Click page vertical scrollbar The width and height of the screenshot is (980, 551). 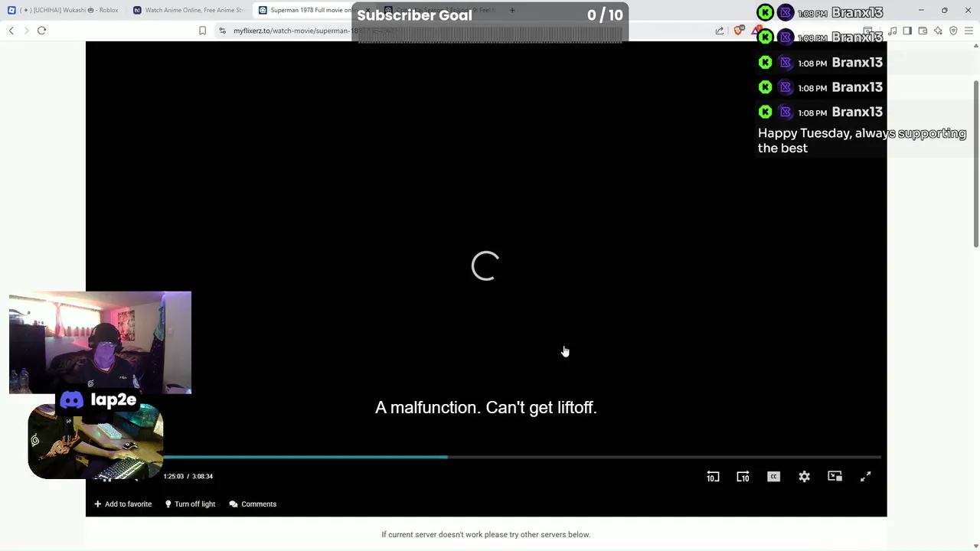click(976, 163)
